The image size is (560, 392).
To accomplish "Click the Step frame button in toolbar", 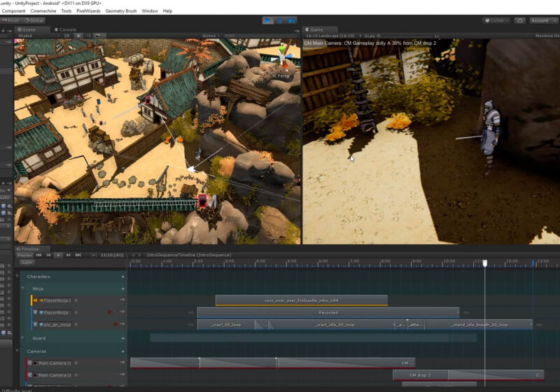I will [x=291, y=21].
